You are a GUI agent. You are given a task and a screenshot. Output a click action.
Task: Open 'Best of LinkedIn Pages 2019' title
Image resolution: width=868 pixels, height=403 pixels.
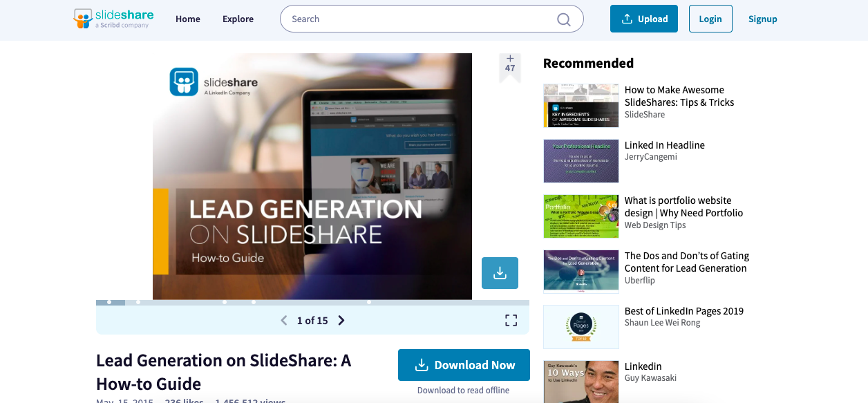point(684,311)
